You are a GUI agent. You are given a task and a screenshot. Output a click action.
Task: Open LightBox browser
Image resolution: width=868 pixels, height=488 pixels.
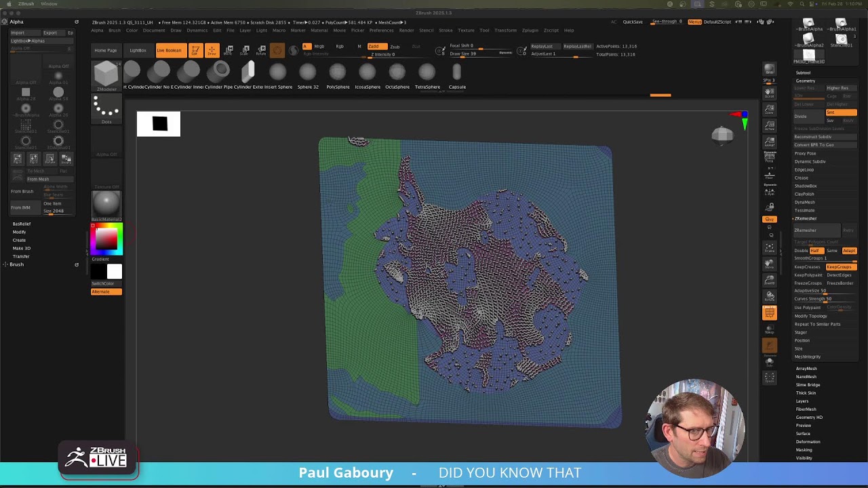click(138, 50)
